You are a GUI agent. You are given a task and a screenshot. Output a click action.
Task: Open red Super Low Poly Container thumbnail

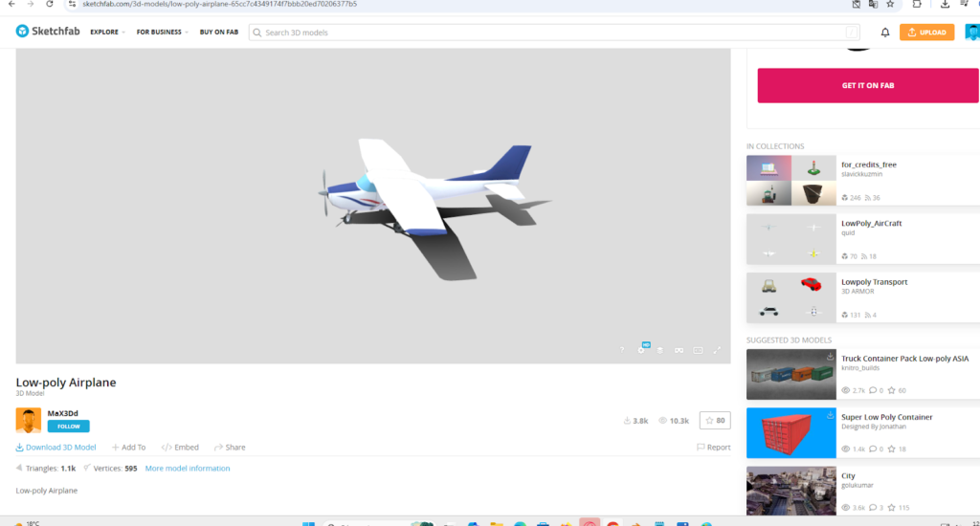click(x=791, y=433)
